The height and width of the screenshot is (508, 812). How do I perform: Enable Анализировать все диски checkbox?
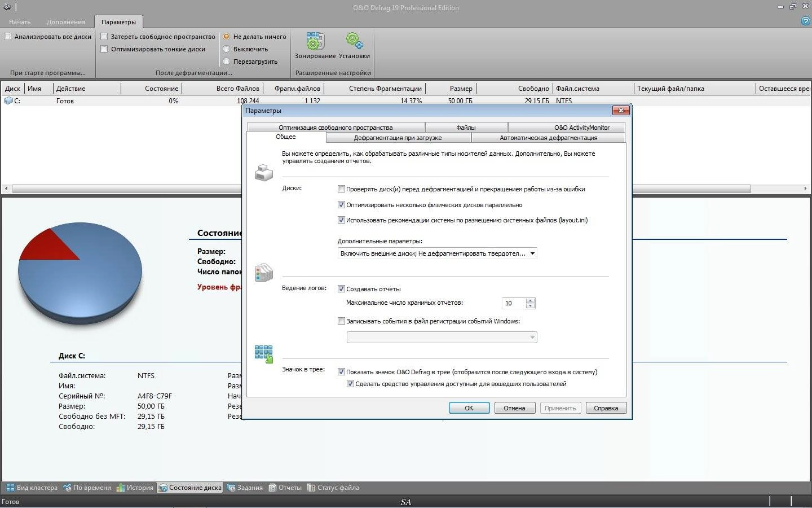8,37
